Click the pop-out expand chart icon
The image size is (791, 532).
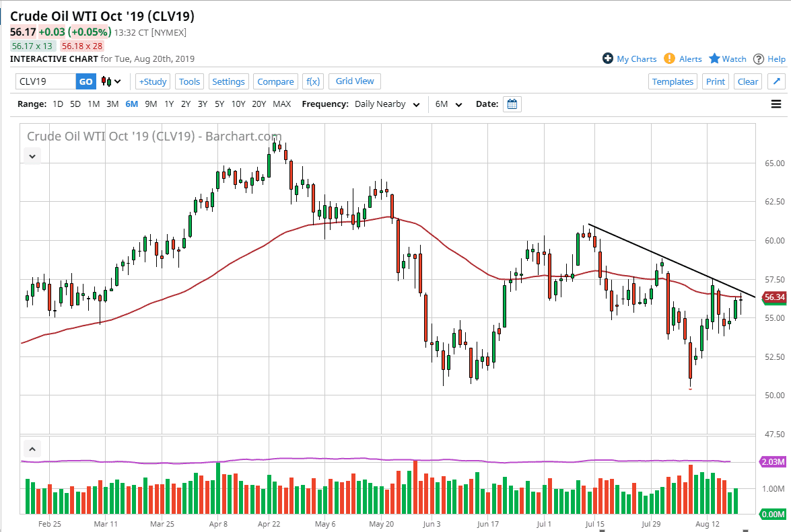pos(776,81)
